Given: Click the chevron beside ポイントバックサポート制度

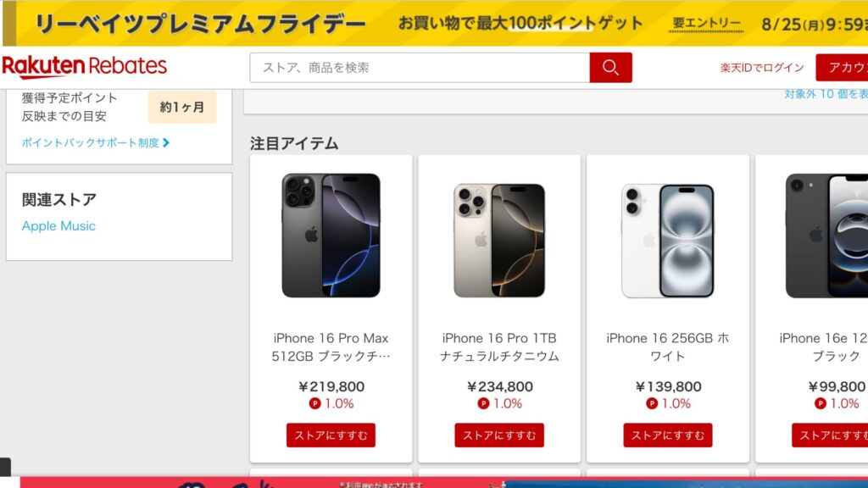Looking at the screenshot, I should click(x=165, y=142).
